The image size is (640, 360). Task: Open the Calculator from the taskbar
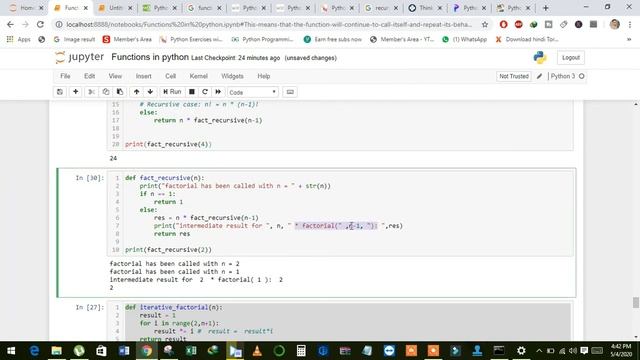click(x=301, y=351)
